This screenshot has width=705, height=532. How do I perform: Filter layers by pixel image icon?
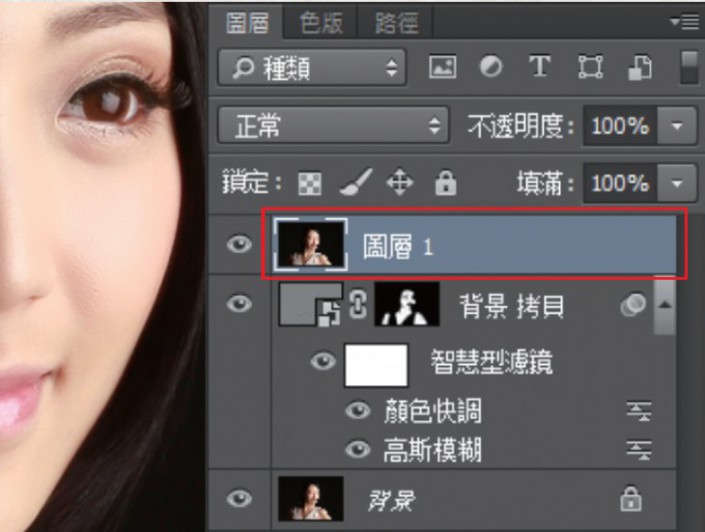(442, 67)
